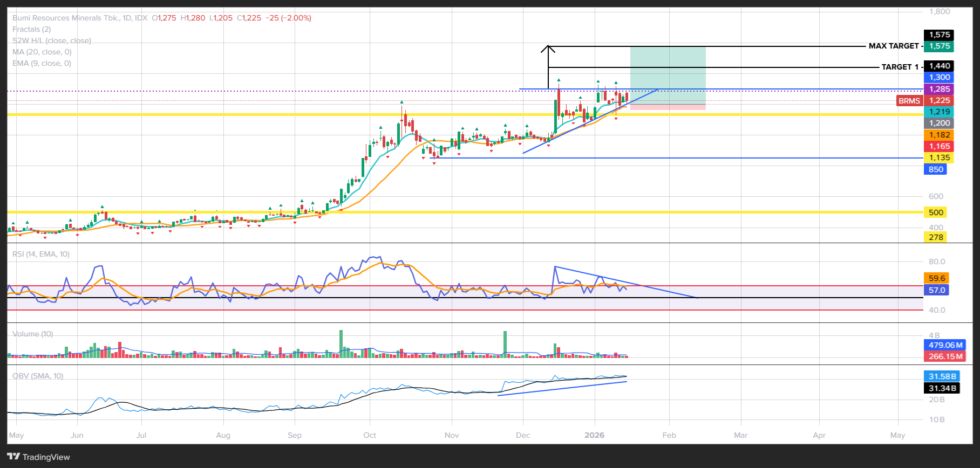
Task: Click the yellow 1,135 price label
Action: tap(939, 157)
